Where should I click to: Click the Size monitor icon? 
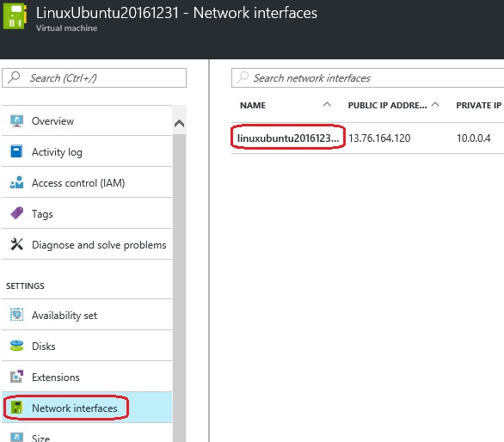tap(16, 437)
